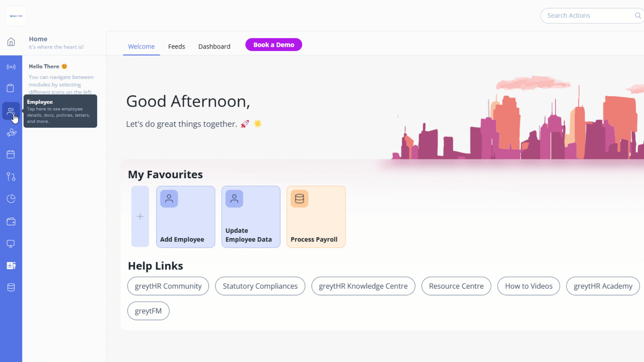Click the Search Actions input field
The height and width of the screenshot is (362, 644).
[587, 15]
